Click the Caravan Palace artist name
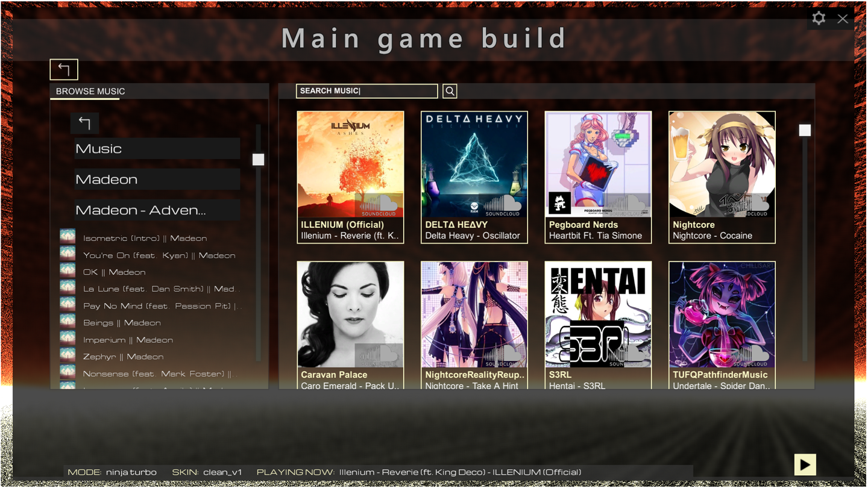Image resolution: width=868 pixels, height=488 pixels. coord(334,375)
